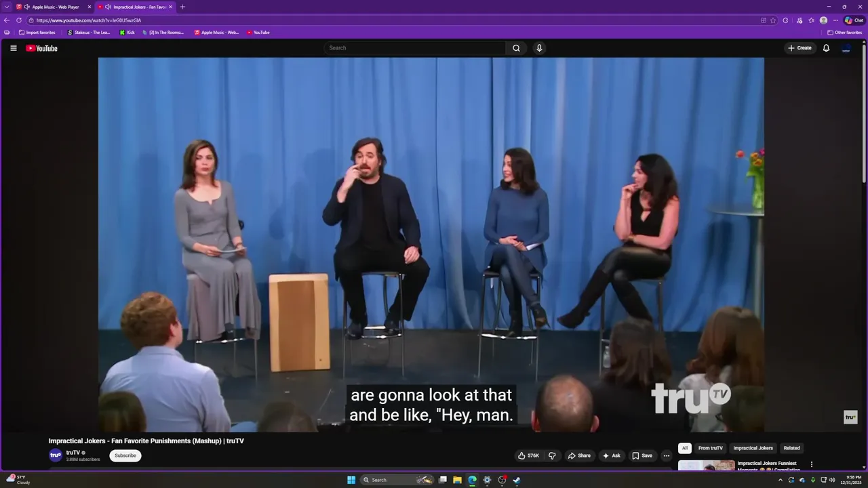Open the truTV channel avatar
Viewport: 868px width, 488px height.
click(56, 455)
